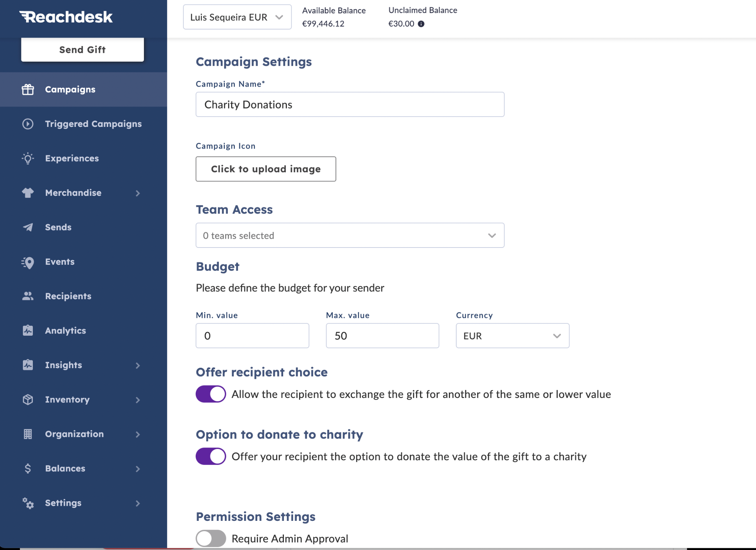This screenshot has height=550, width=756.
Task: Enable the Require Admin Approval toggle
Action: 211,539
